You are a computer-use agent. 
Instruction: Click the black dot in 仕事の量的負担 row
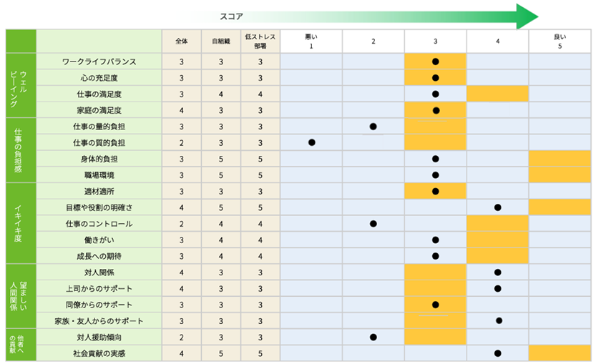(x=373, y=127)
